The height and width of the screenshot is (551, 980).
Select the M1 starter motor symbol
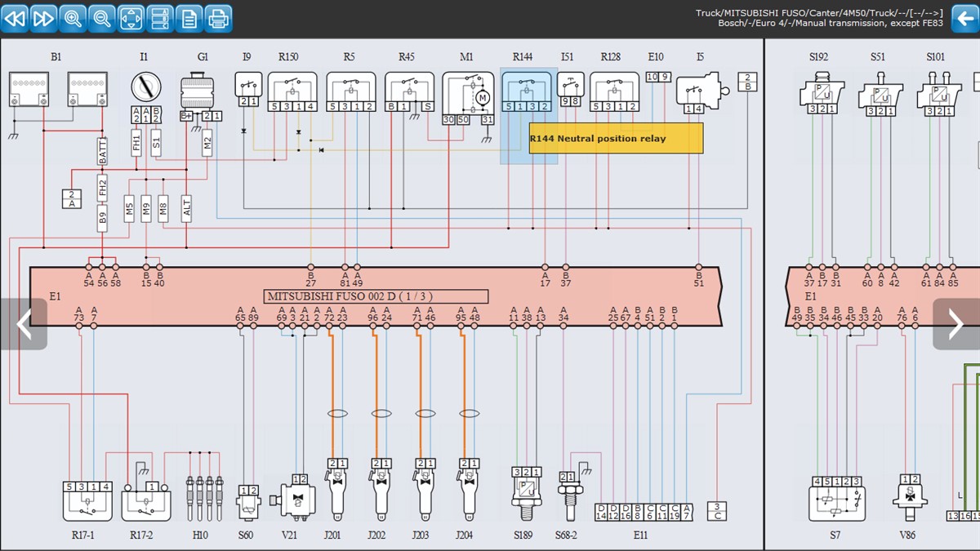[469, 98]
